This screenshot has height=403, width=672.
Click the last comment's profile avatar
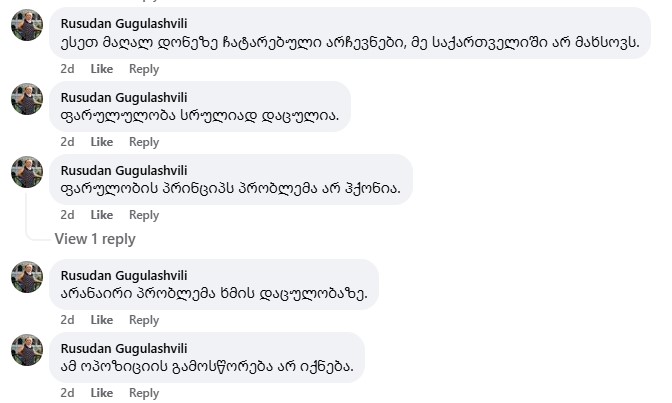27,350
